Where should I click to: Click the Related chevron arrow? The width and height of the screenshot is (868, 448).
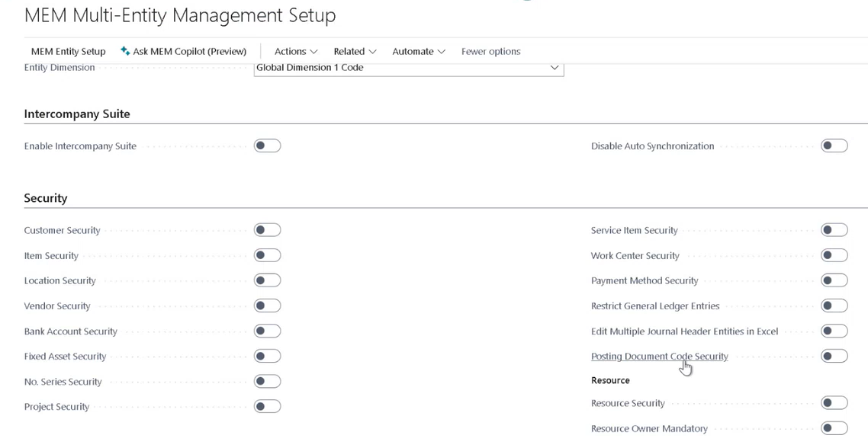[x=372, y=52]
